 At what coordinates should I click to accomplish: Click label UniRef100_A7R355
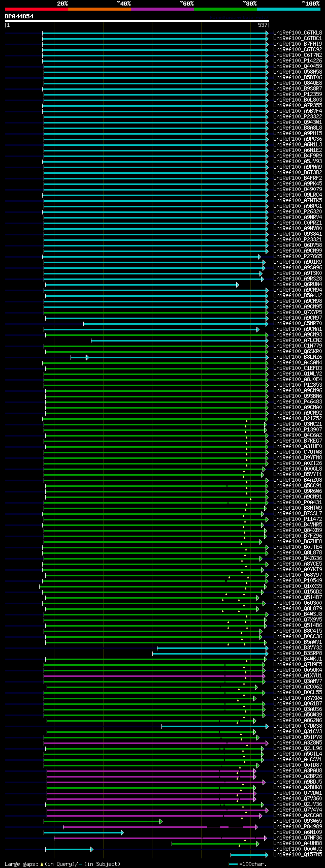pyautogui.click(x=298, y=105)
